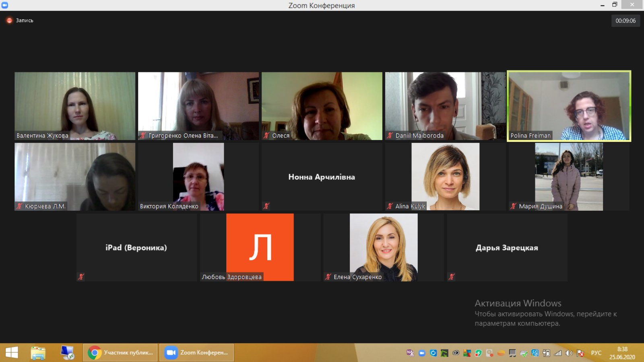Open the Windows Start menu
644x362 pixels.
(12, 353)
